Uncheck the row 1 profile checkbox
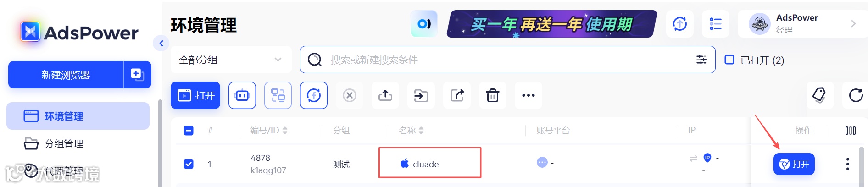 coord(189,164)
